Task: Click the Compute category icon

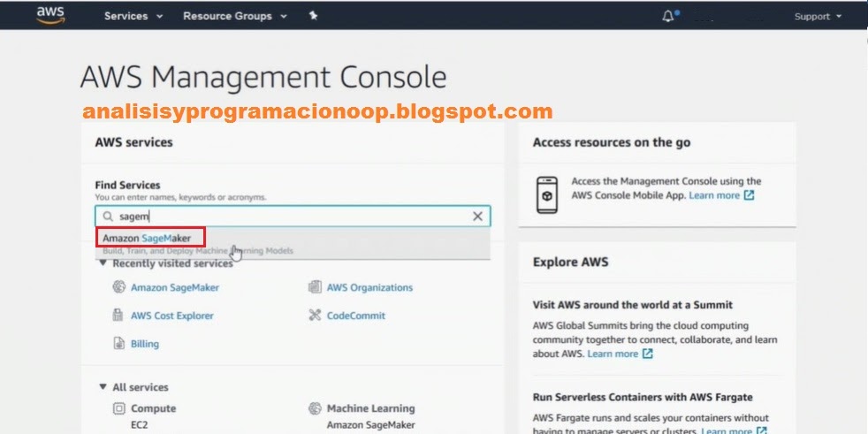Action: pos(118,408)
